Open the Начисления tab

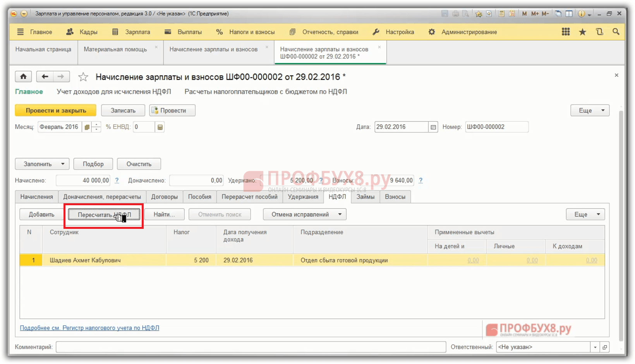coord(37,197)
